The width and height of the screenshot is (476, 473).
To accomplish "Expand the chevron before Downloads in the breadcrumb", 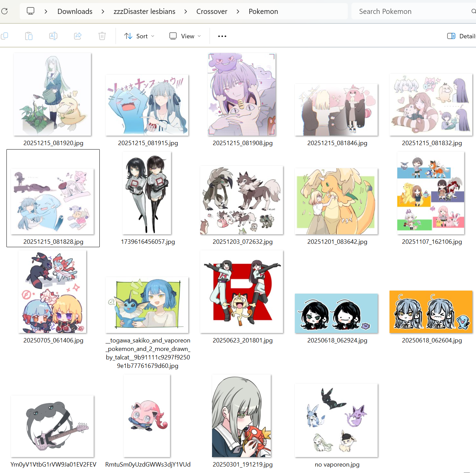I will click(x=46, y=12).
